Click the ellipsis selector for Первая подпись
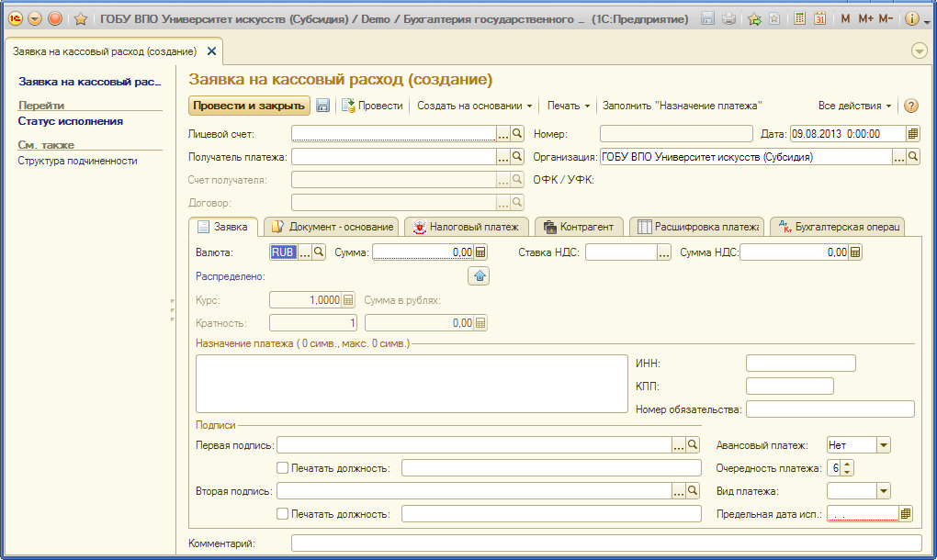937x560 pixels. click(x=678, y=444)
